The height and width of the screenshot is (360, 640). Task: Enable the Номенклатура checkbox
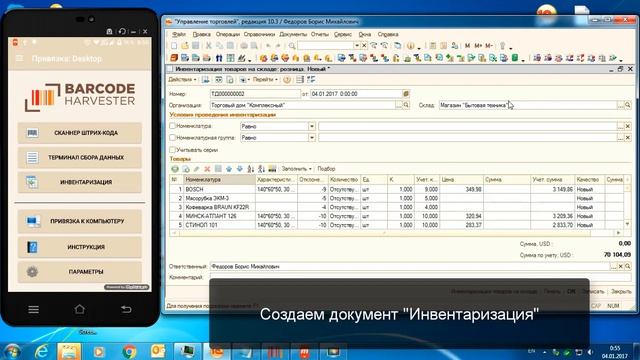(x=173, y=126)
